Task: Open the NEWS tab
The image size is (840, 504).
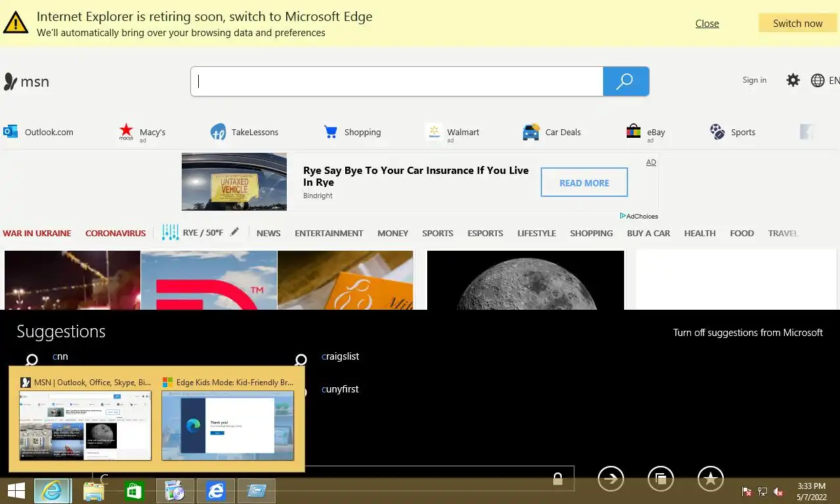Action: [268, 233]
